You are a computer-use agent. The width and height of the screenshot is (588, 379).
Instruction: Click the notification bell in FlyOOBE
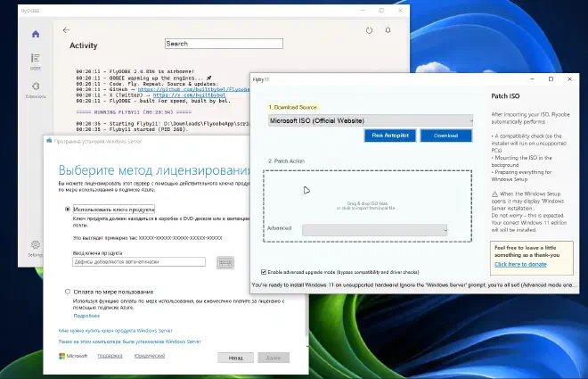tap(388, 30)
